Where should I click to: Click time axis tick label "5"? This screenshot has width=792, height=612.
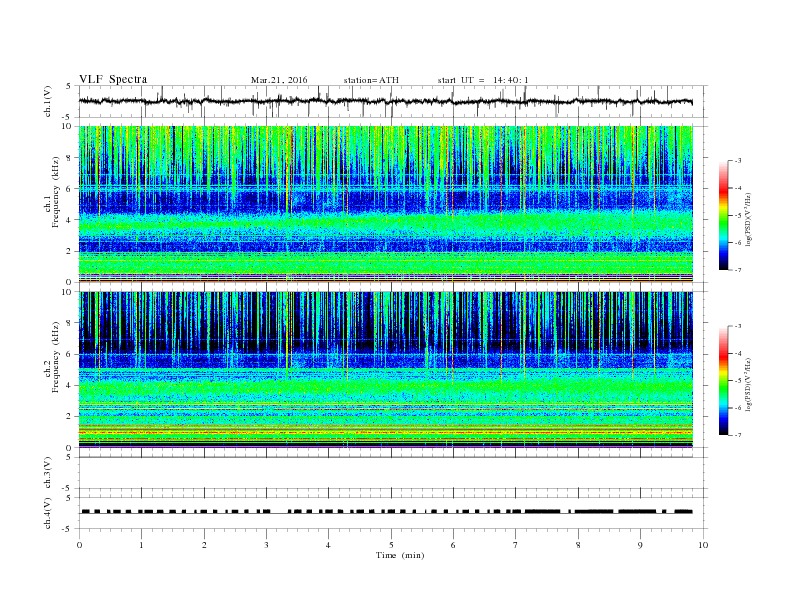click(x=391, y=545)
